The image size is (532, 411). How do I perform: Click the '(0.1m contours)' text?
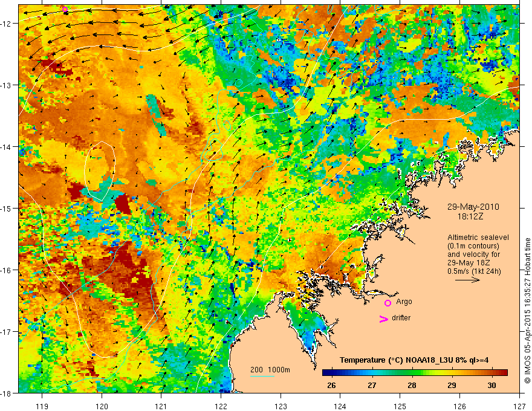coord(473,246)
